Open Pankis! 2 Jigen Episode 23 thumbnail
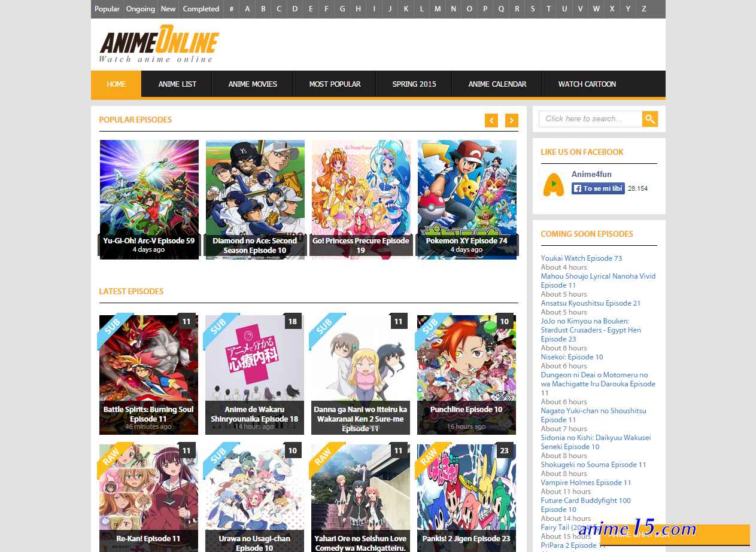 [466, 498]
